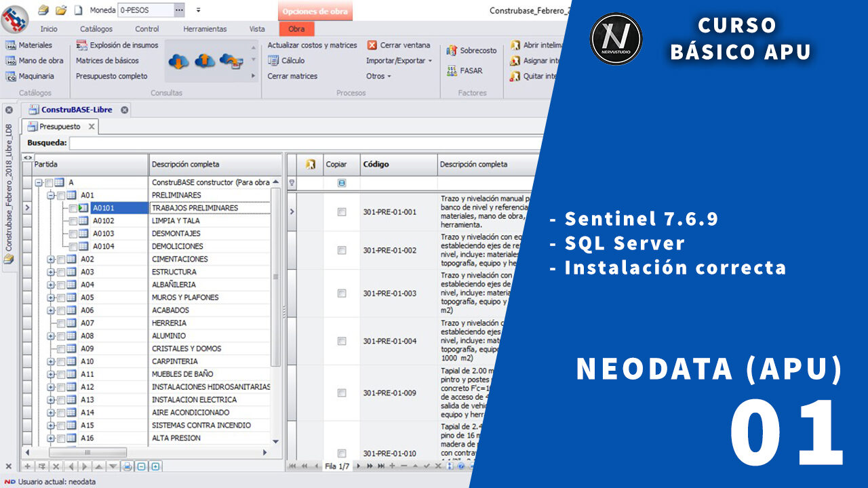868x488 pixels.
Task: Click inside the Busqueda search field
Action: pos(305,143)
